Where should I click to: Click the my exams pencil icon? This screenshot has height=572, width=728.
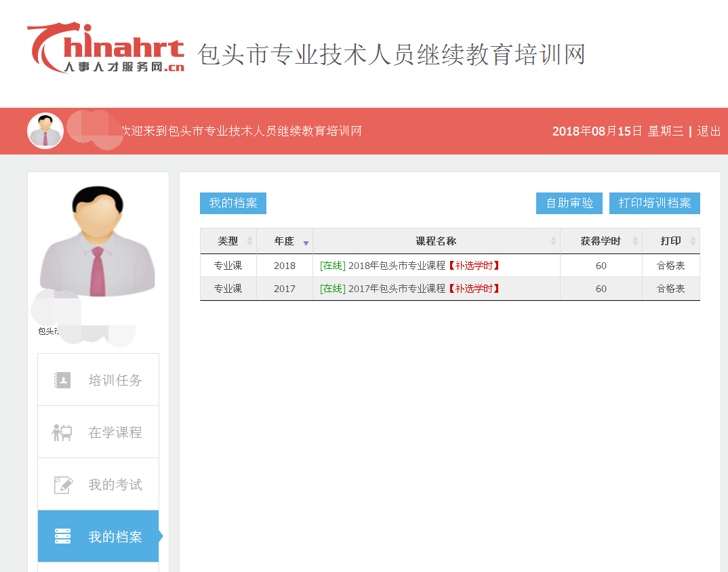62,485
